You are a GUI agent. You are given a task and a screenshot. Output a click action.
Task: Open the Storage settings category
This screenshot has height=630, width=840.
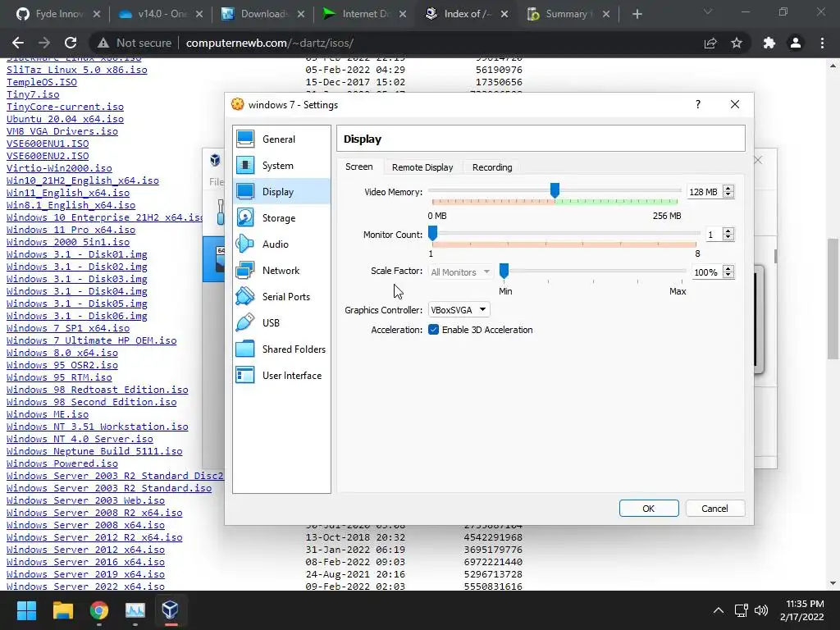click(x=281, y=218)
